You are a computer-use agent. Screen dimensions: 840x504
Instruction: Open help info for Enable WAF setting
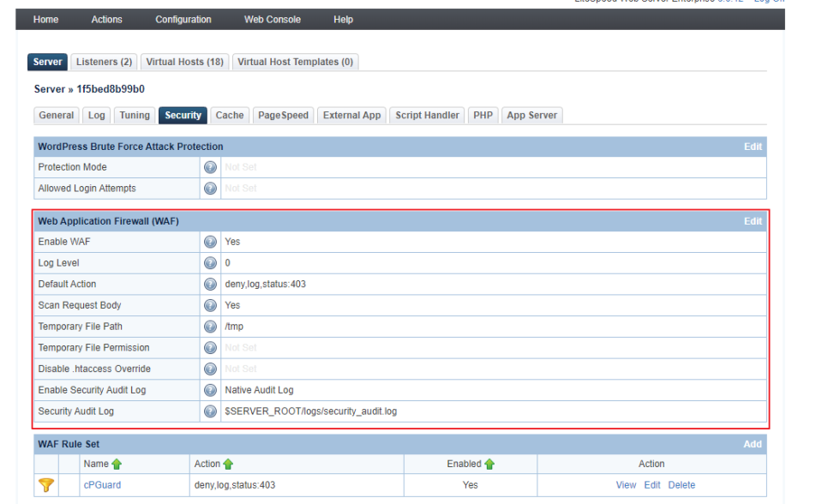click(210, 242)
